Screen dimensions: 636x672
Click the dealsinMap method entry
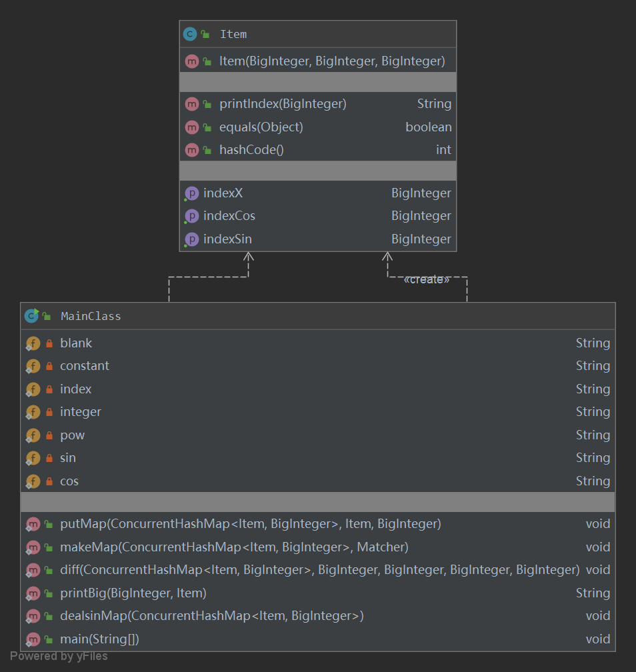click(x=211, y=616)
